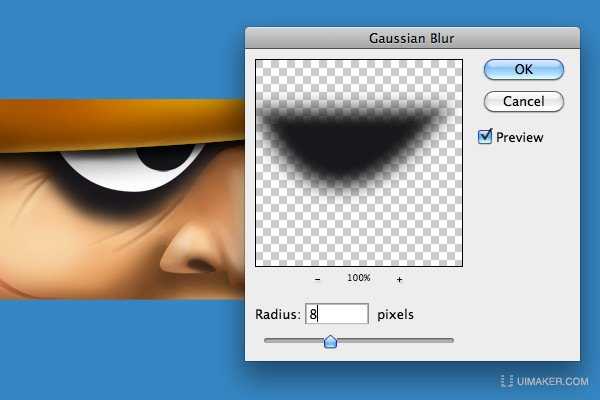Click the pixels unit label
The image size is (600, 400).
coord(395,315)
